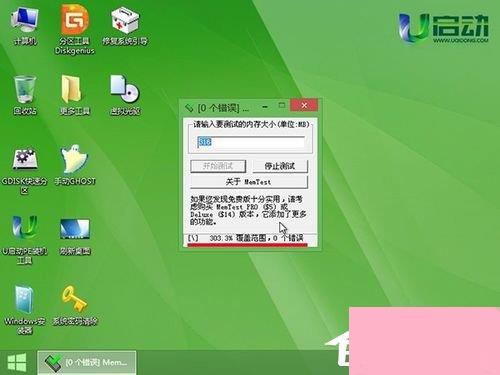
Task: Click the 停止测试 button
Action: [x=280, y=166]
